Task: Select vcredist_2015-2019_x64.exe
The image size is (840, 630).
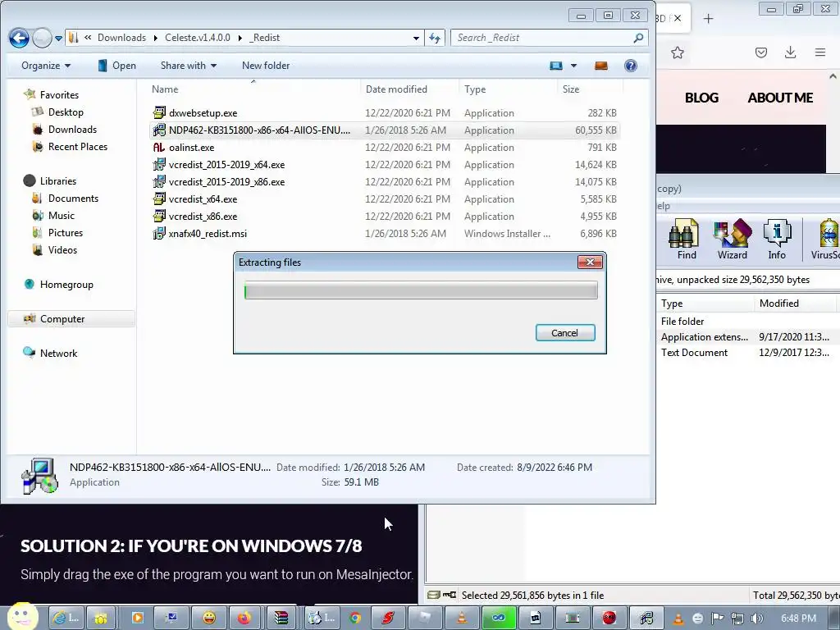Action: coord(384,164)
